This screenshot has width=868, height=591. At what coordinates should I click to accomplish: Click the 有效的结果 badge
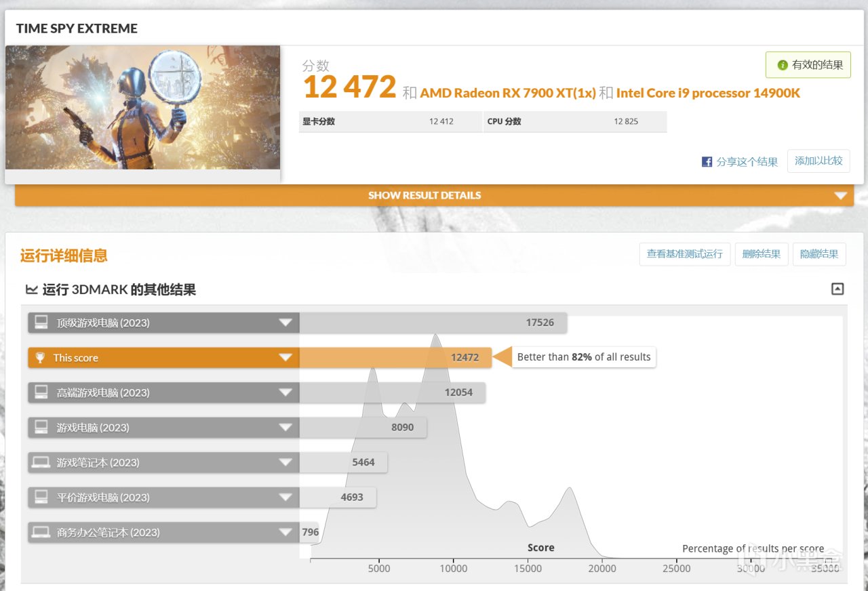808,65
